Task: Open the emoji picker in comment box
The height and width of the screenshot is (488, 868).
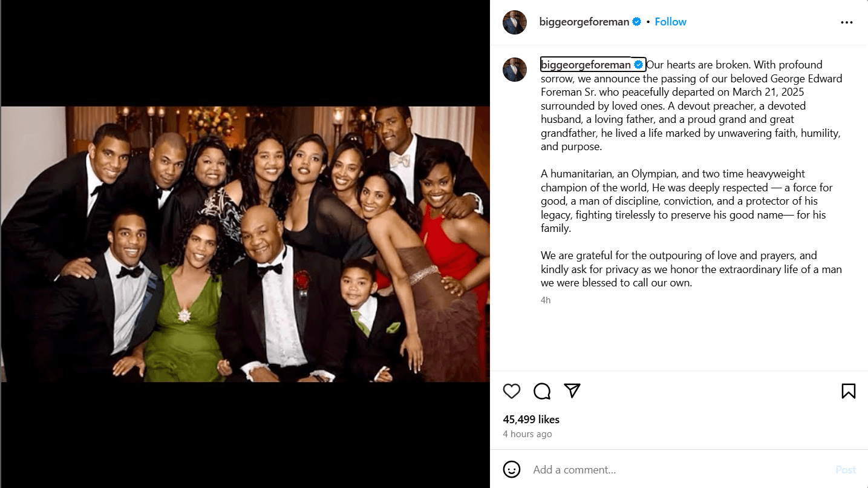Action: coord(512,469)
